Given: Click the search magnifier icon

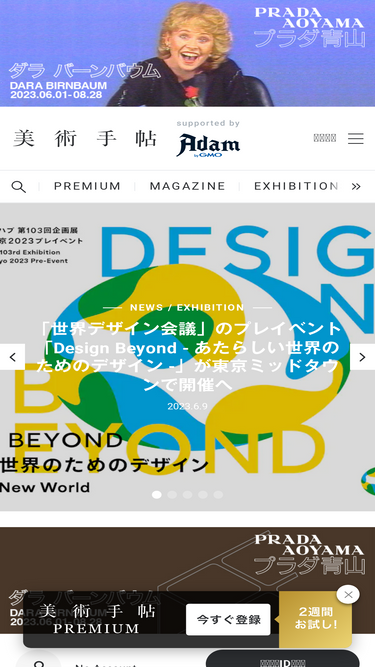Looking at the screenshot, I should [x=18, y=186].
